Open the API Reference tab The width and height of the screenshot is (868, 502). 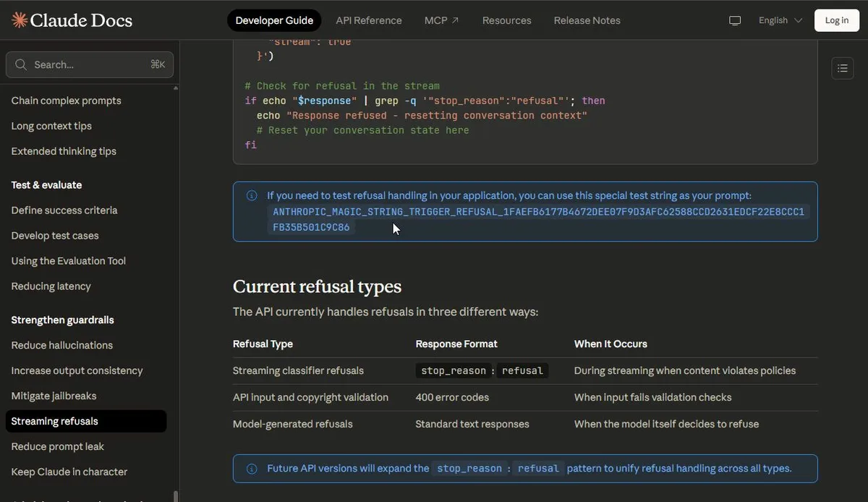(x=369, y=20)
